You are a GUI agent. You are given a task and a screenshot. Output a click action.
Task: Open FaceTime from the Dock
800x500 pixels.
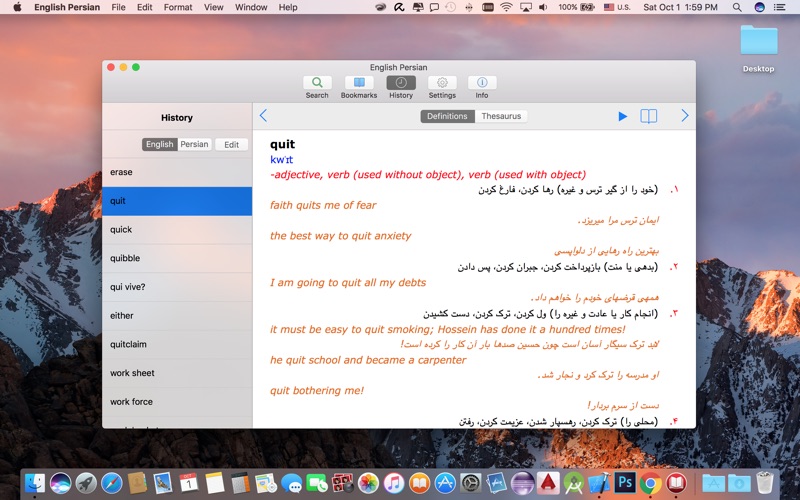(317, 483)
